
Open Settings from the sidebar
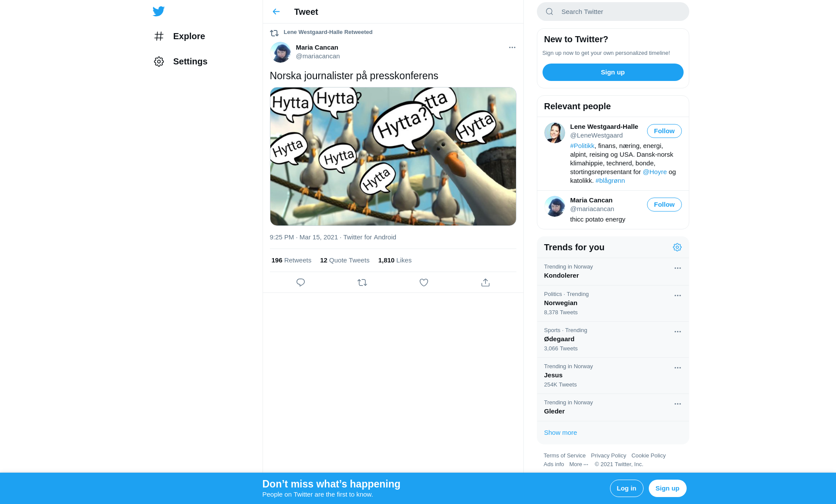point(181,61)
